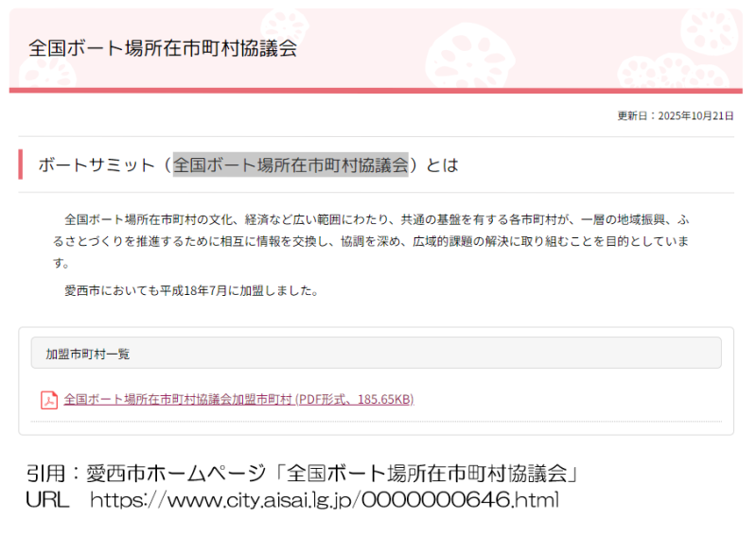
Task: Open the 全国ボート場所在市町村協議会加盟市町村 PDF link
Action: tap(178, 400)
